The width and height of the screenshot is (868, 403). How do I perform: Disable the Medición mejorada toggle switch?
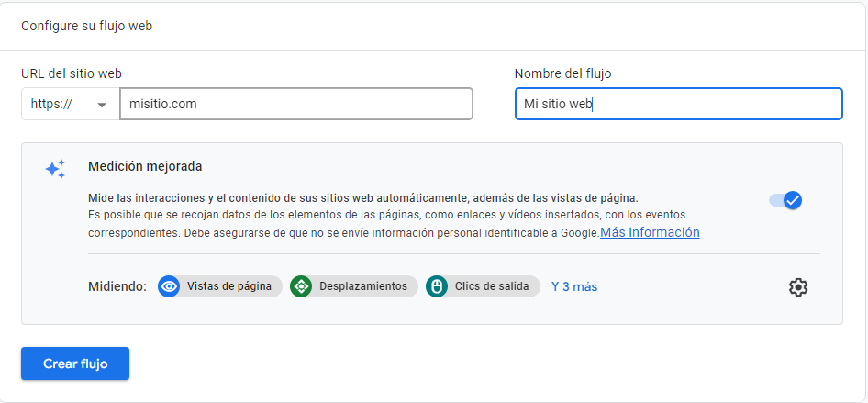pos(786,200)
